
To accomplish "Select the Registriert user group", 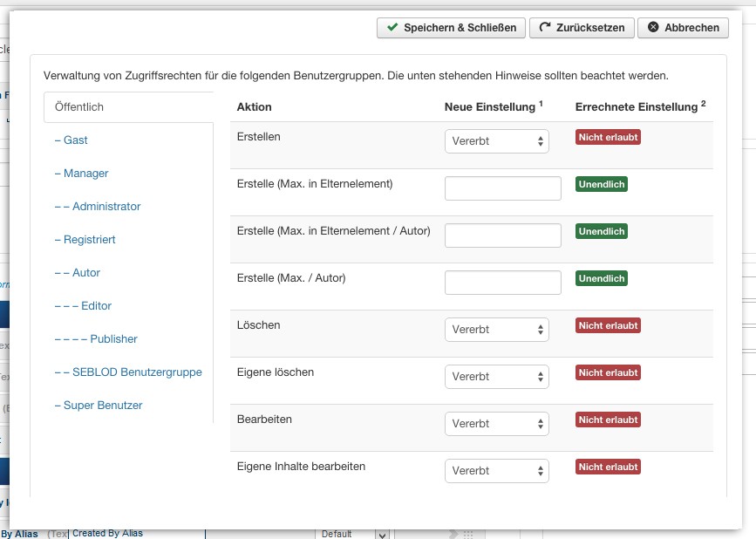I will (x=85, y=240).
